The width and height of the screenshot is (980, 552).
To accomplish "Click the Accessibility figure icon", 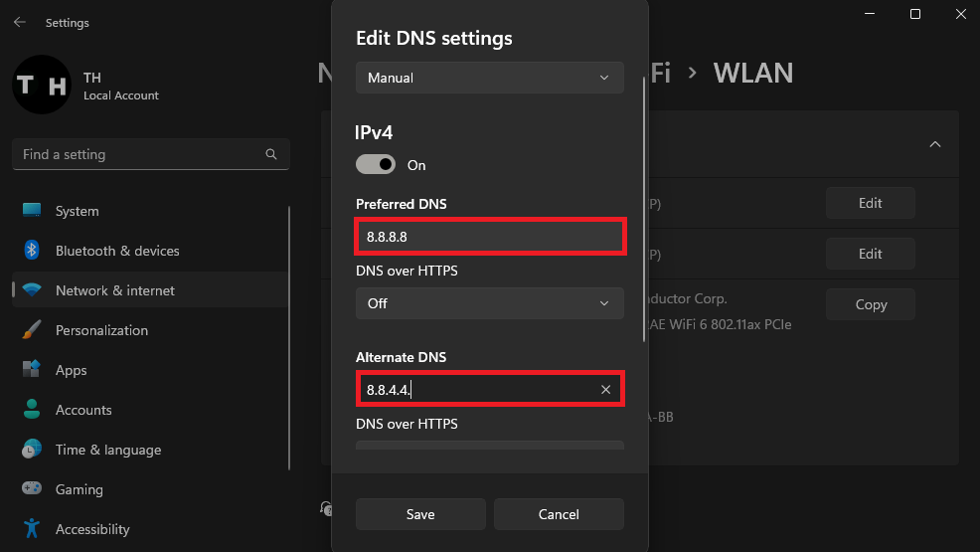I will tap(32, 528).
